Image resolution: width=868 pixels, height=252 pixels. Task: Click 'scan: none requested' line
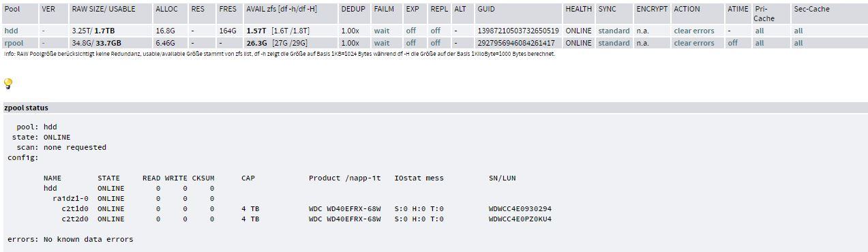point(61,147)
